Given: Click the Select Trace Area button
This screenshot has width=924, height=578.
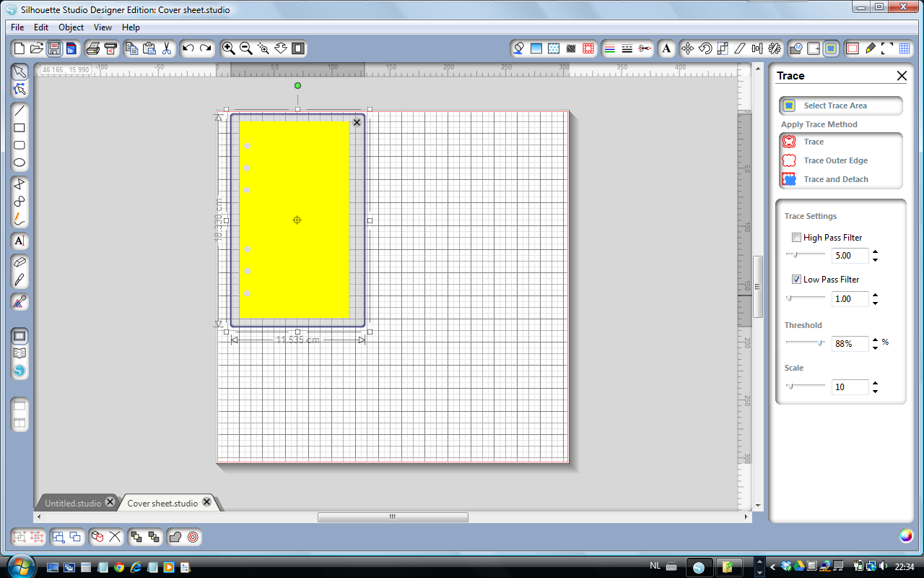Looking at the screenshot, I should click(x=840, y=105).
